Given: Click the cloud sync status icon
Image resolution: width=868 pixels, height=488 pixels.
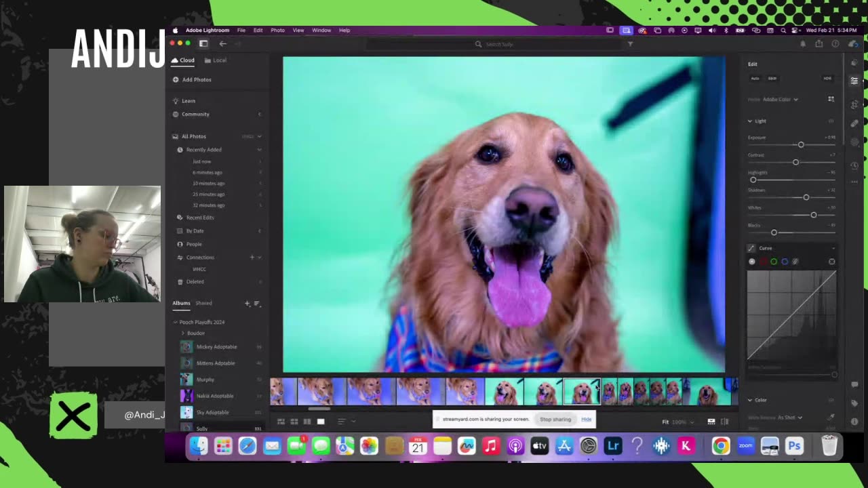Looking at the screenshot, I should click(x=852, y=44).
